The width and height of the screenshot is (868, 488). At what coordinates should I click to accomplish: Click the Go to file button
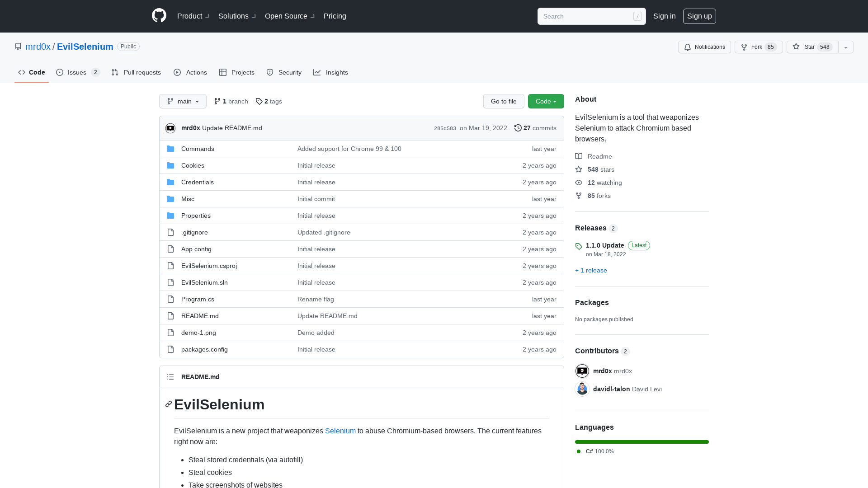pos(504,101)
